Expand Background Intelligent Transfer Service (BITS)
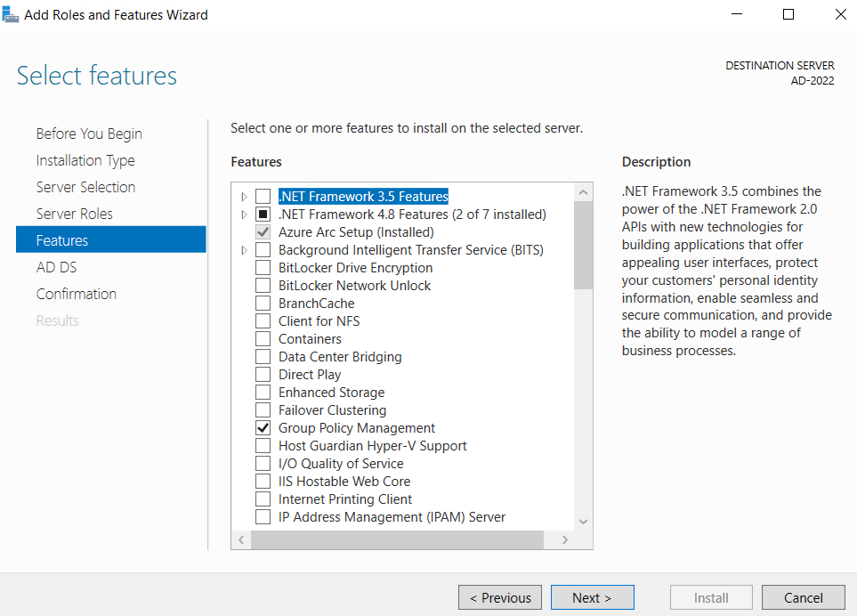This screenshot has height=616, width=857. (244, 249)
